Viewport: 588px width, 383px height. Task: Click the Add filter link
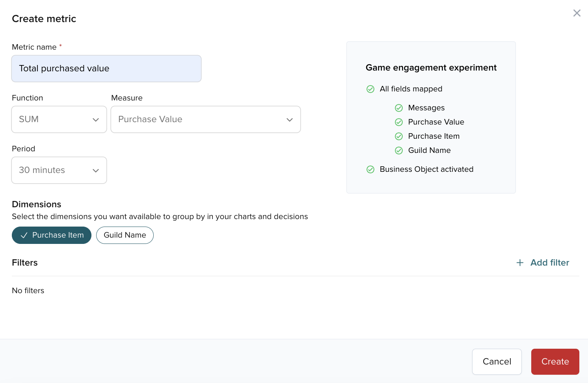pos(550,262)
